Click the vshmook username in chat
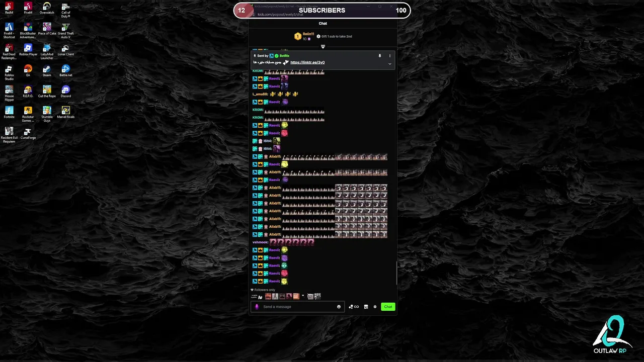 [260, 242]
